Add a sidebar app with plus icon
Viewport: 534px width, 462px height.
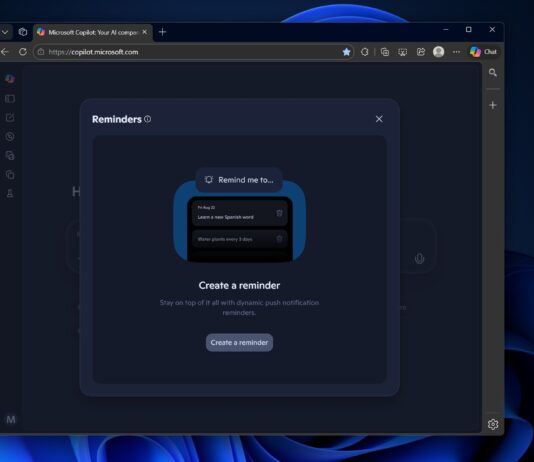click(x=492, y=105)
